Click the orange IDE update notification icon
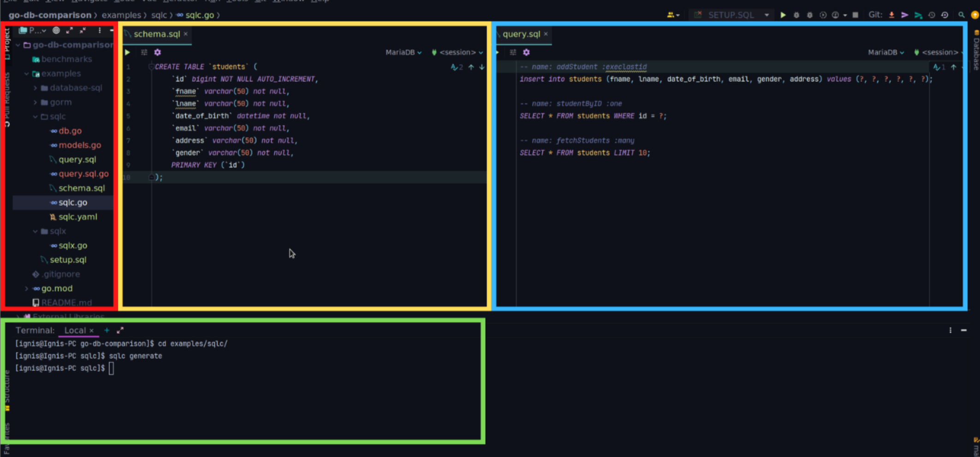This screenshot has height=457, width=980. (x=975, y=15)
